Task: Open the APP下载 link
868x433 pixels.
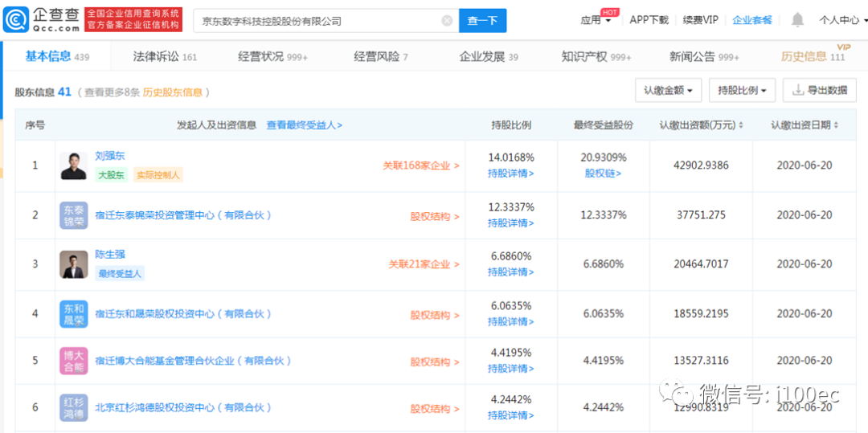Action: (649, 20)
